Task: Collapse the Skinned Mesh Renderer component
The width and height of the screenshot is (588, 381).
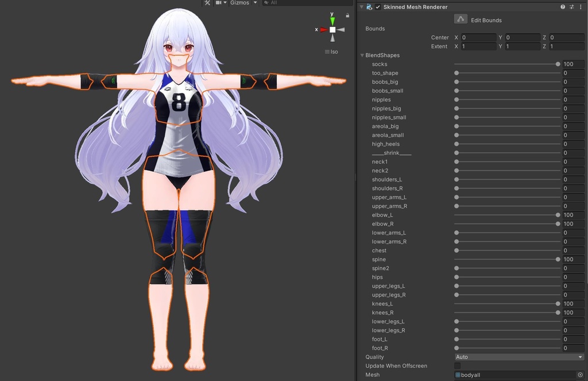Action: (362, 7)
